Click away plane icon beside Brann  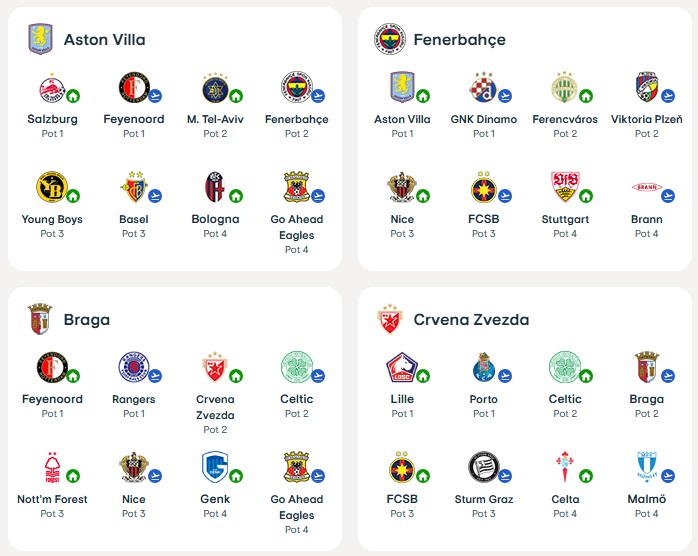667,196
